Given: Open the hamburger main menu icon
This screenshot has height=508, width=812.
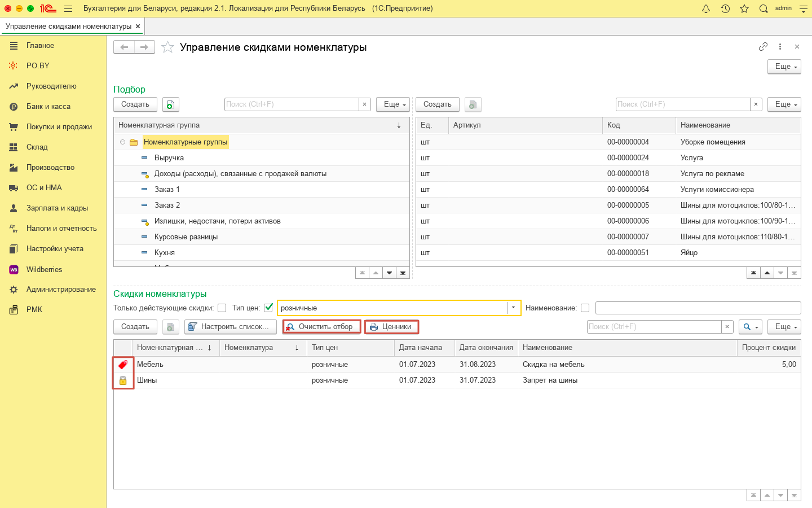Looking at the screenshot, I should pos(68,8).
